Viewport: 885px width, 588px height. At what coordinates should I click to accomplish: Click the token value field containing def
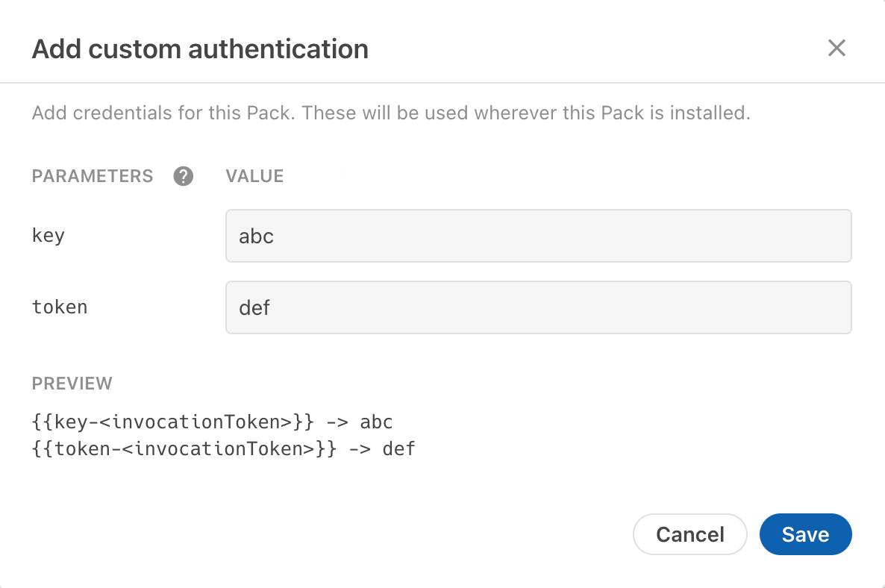point(539,307)
